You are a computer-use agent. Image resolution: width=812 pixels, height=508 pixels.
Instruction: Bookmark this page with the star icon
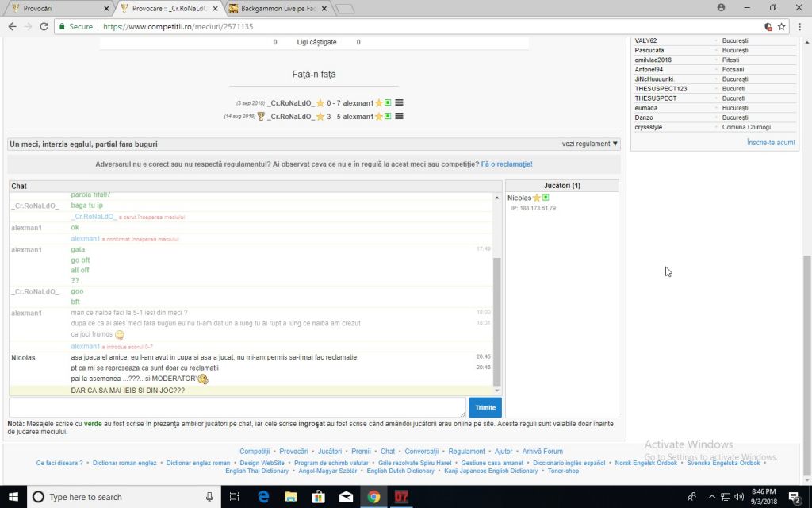click(x=782, y=26)
